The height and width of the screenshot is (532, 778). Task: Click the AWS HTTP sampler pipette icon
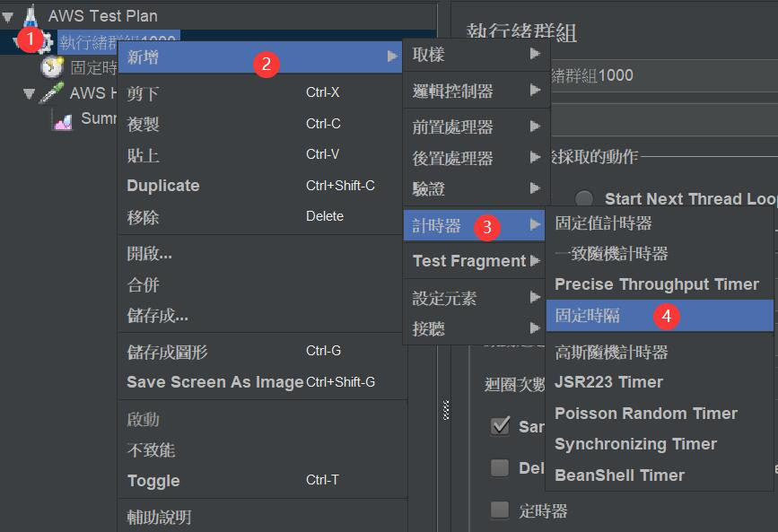click(x=52, y=92)
